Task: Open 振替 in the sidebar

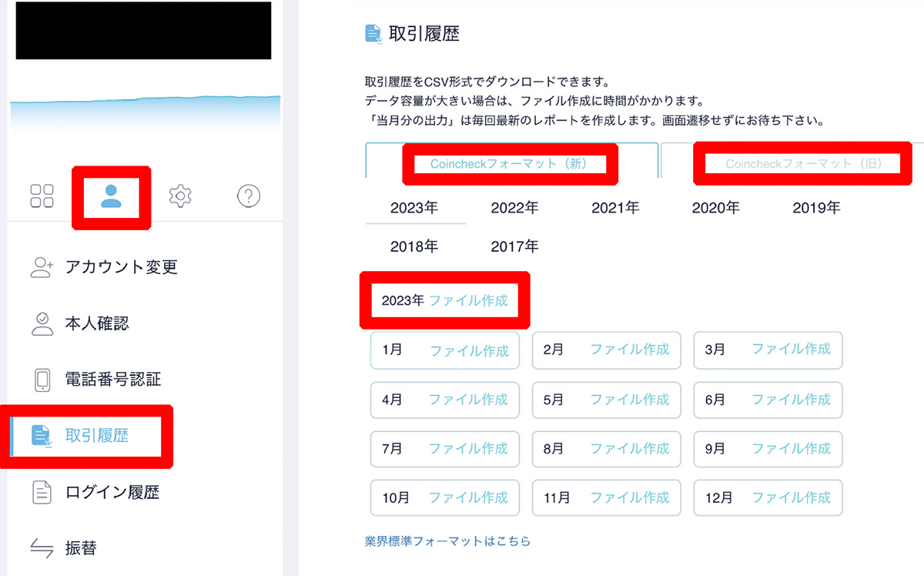Action: tap(81, 548)
